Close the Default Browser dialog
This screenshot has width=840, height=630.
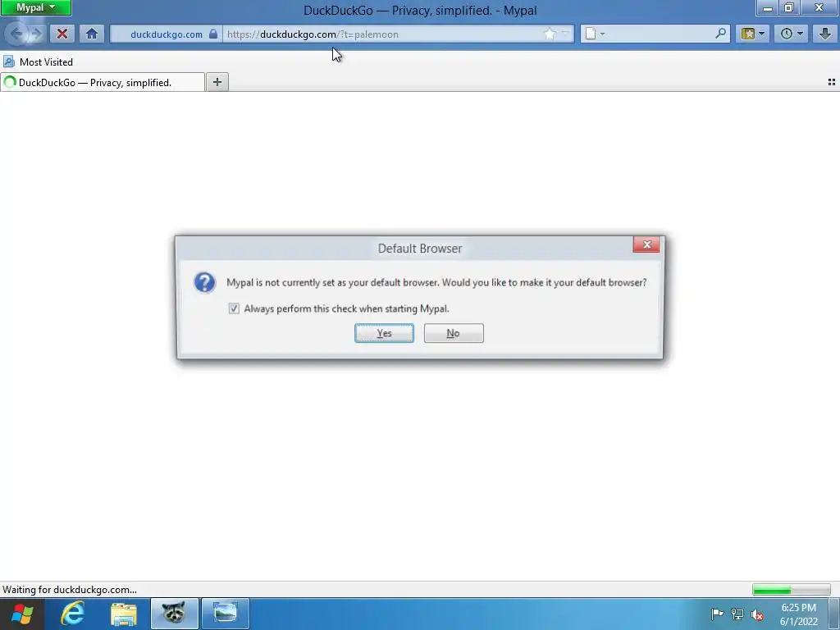646,244
